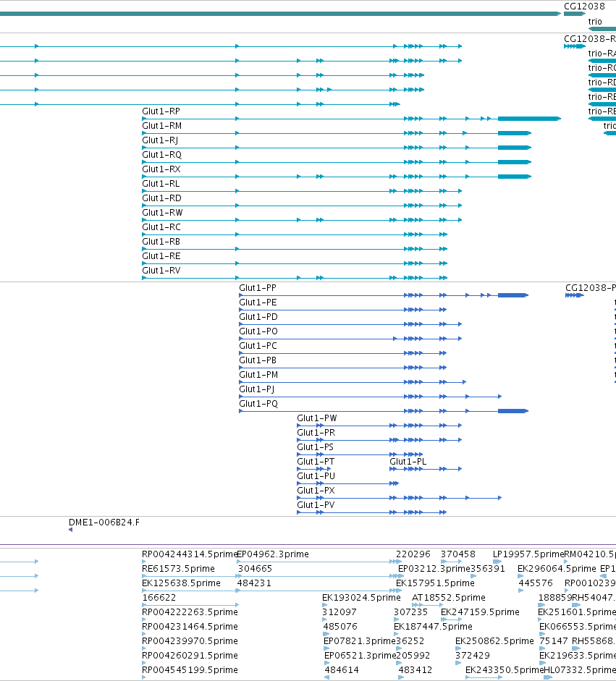Pick the EP06521.3prime EST label
The width and height of the screenshot is (616, 681).
point(360,656)
